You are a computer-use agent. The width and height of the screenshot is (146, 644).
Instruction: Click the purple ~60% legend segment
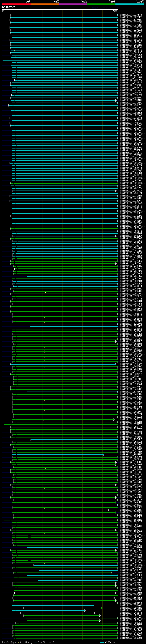pos(73,4)
